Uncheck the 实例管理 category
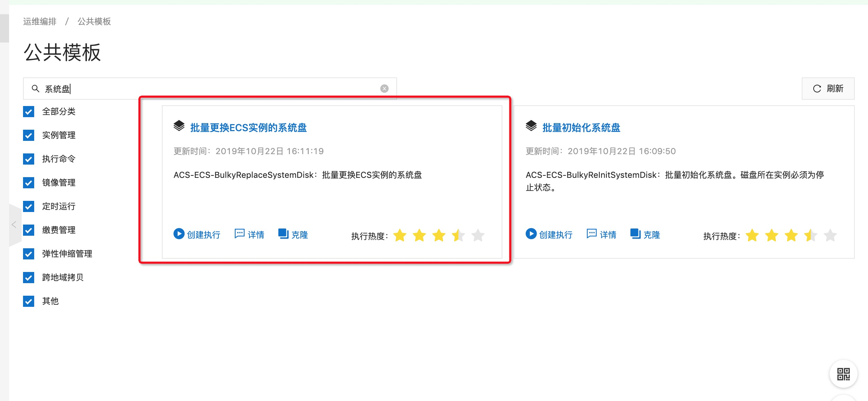Viewport: 868px width, 401px height. (29, 135)
